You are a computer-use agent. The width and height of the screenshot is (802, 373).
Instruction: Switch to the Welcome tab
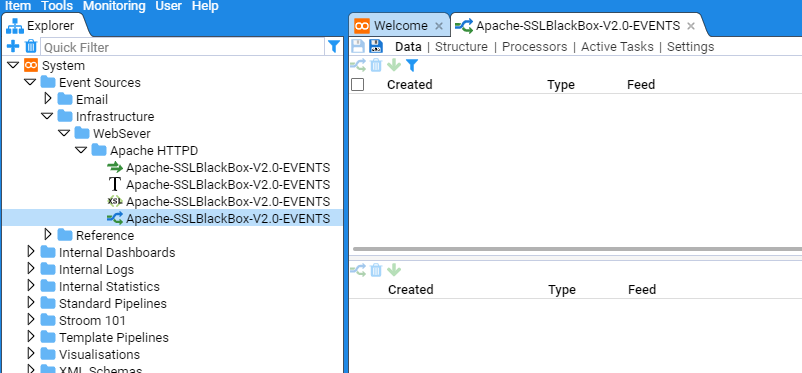(x=400, y=26)
